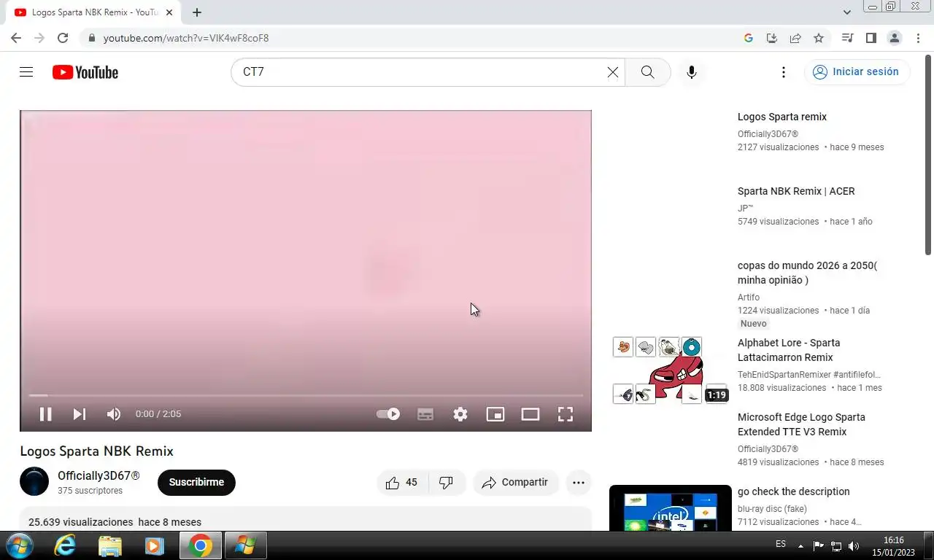Open Windows Media Player from taskbar
Screen dimensions: 934x560
point(153,545)
